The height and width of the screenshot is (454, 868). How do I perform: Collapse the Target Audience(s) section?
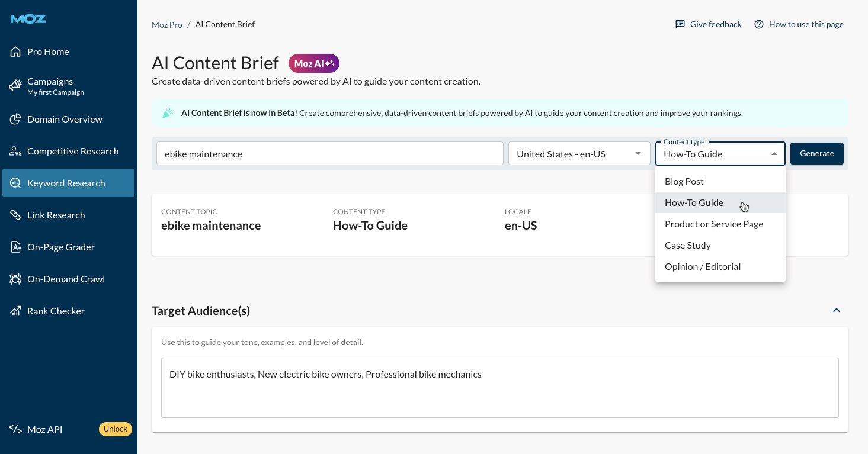pyautogui.click(x=836, y=311)
